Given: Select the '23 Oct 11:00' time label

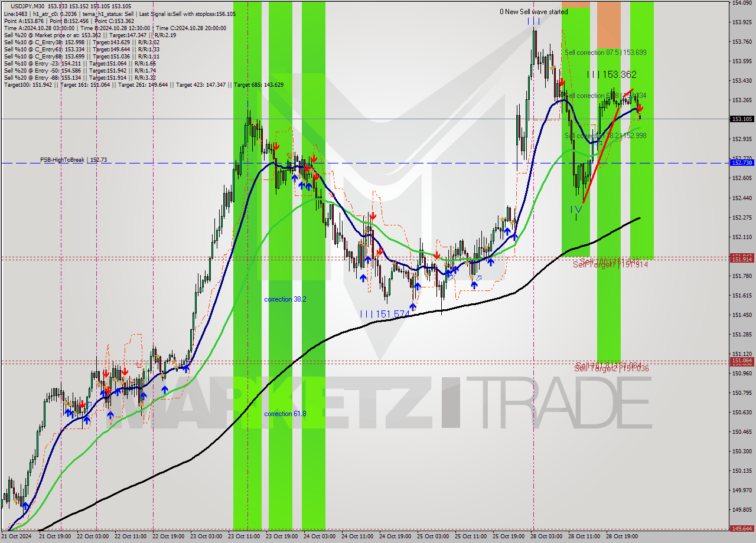Looking at the screenshot, I should tap(244, 537).
